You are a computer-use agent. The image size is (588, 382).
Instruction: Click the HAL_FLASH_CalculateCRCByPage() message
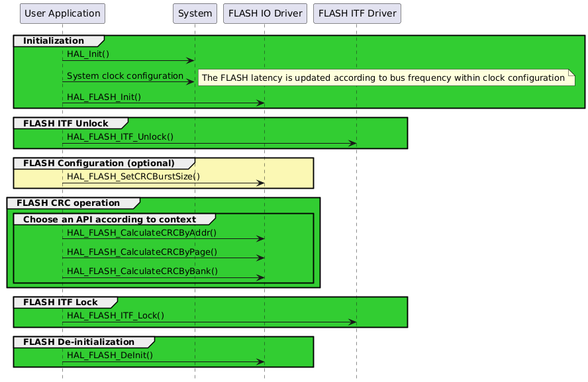(142, 252)
